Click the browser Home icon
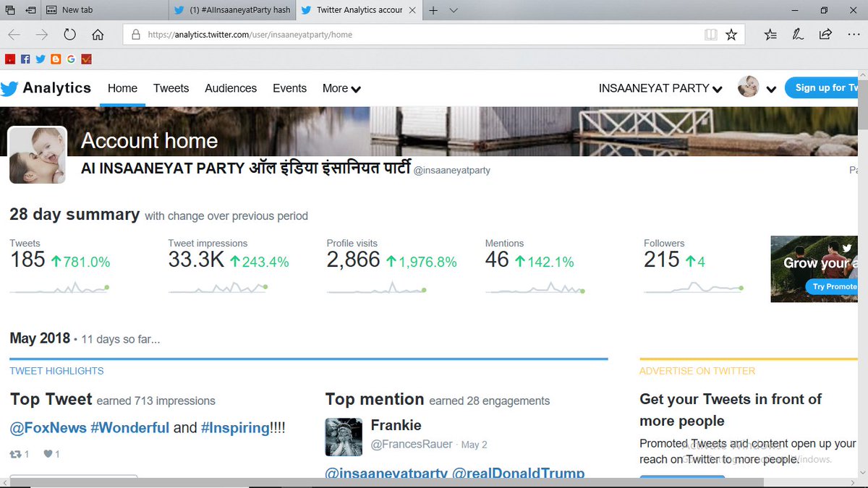This screenshot has width=868, height=488. coord(98,34)
